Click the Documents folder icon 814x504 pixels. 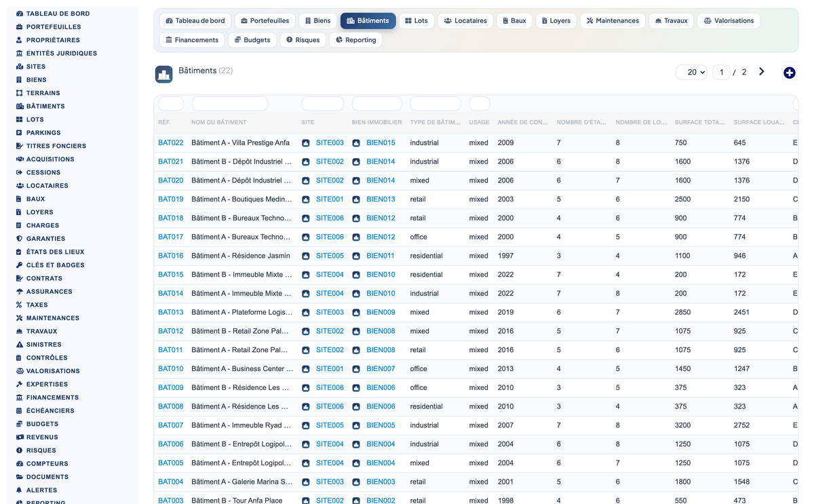click(x=19, y=477)
